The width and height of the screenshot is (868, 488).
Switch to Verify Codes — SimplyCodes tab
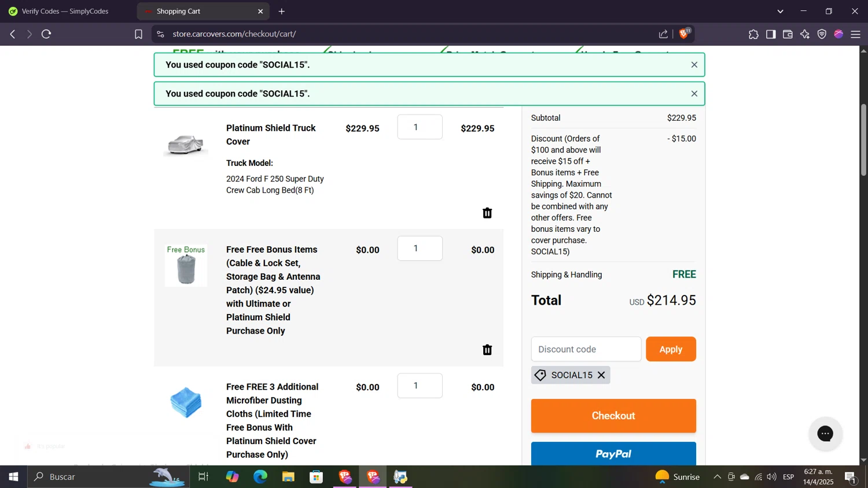65,11
